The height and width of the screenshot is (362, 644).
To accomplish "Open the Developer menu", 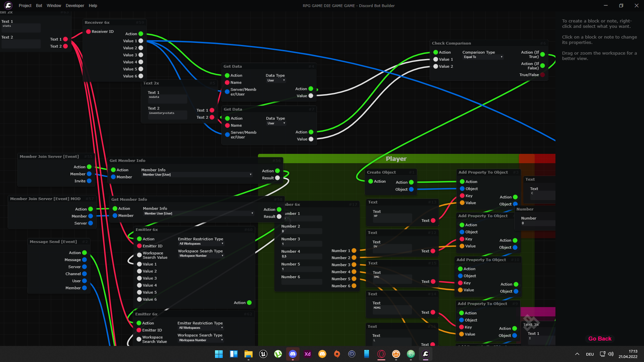I will coord(75,5).
